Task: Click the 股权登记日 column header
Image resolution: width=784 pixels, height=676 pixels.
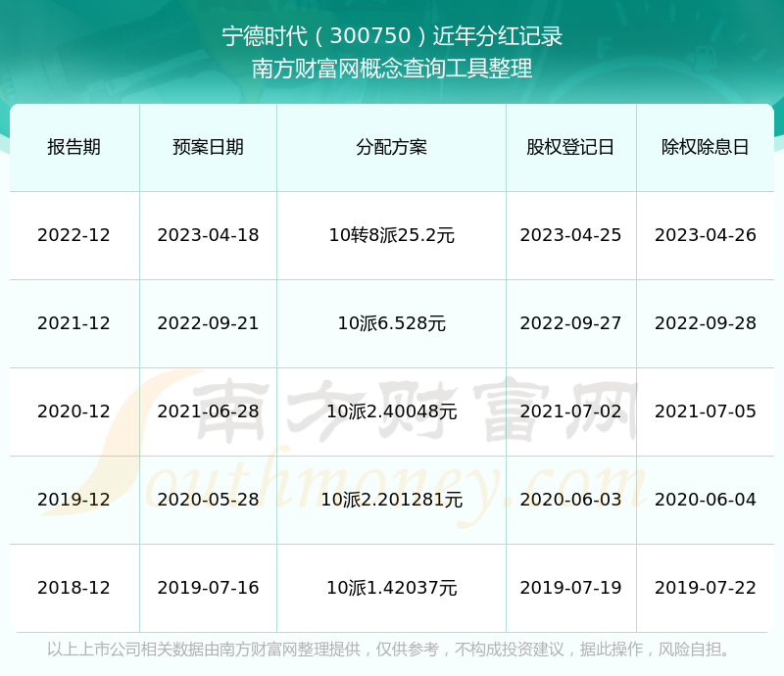Action: tap(570, 147)
